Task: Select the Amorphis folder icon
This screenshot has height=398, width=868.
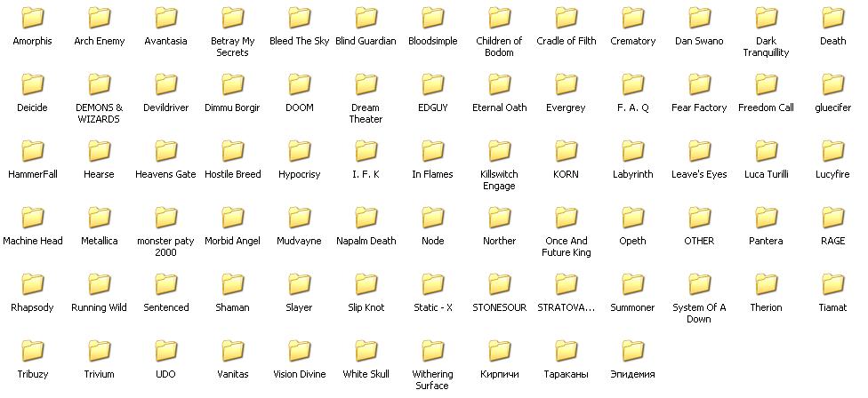Action: tap(33, 18)
